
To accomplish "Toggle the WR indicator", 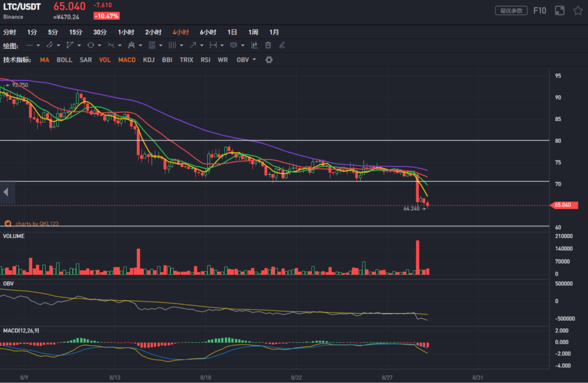I will pos(223,60).
